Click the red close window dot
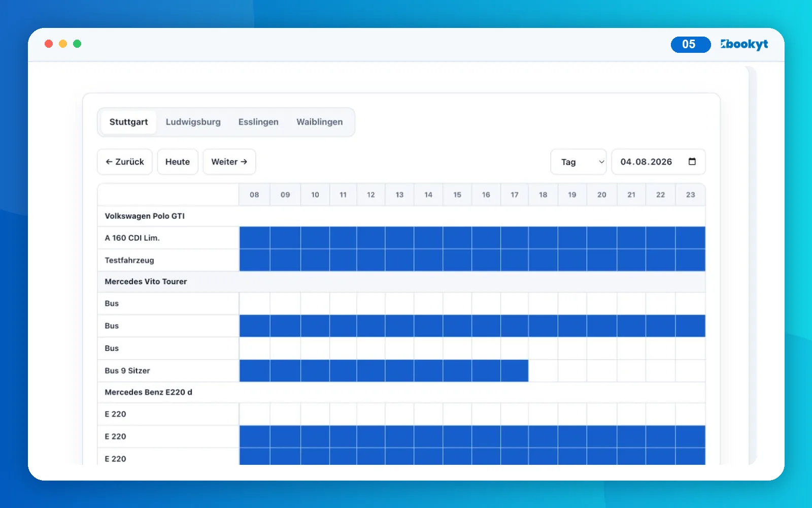 pos(49,44)
